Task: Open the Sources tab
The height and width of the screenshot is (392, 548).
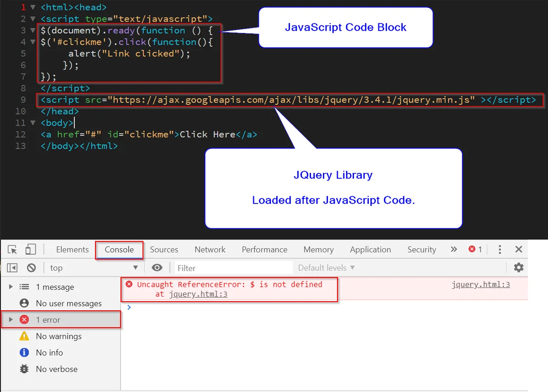Action: tap(164, 250)
